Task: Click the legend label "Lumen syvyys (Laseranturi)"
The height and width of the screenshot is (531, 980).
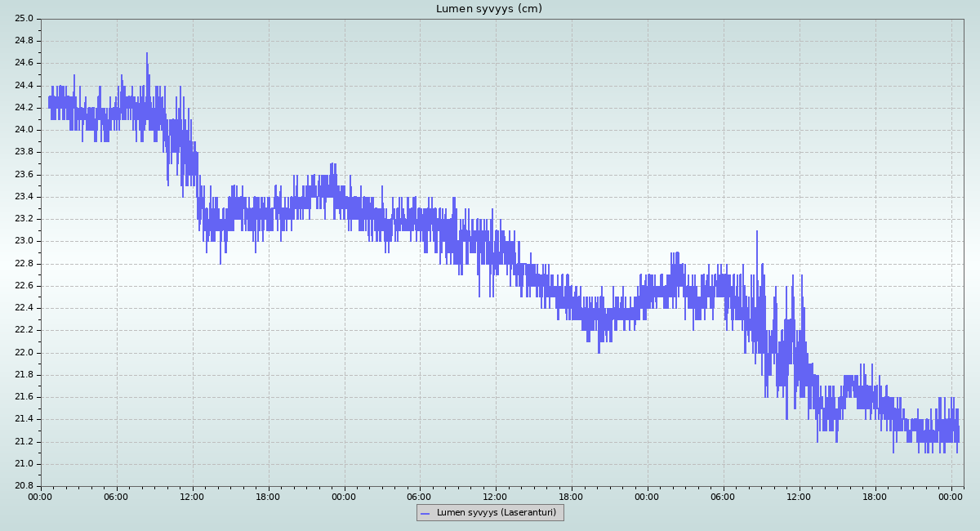Action: point(496,513)
